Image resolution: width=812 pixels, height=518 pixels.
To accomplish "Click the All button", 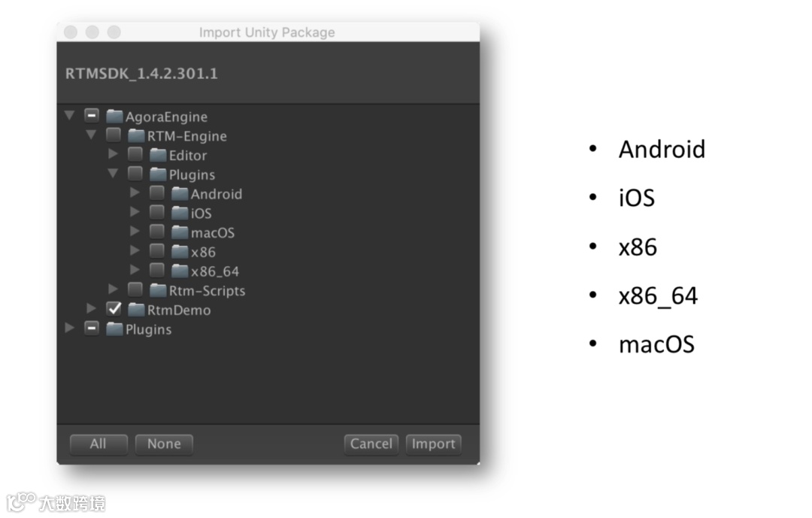I will tap(98, 444).
